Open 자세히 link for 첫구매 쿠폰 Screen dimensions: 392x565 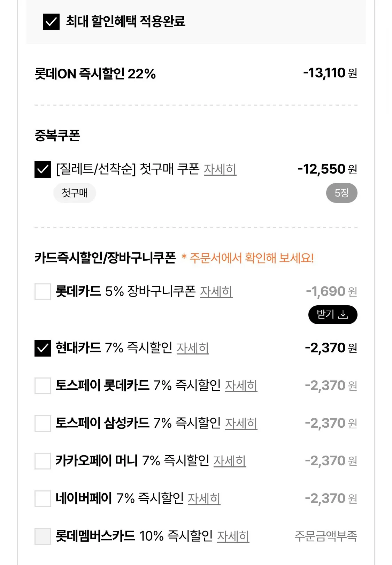click(x=220, y=169)
